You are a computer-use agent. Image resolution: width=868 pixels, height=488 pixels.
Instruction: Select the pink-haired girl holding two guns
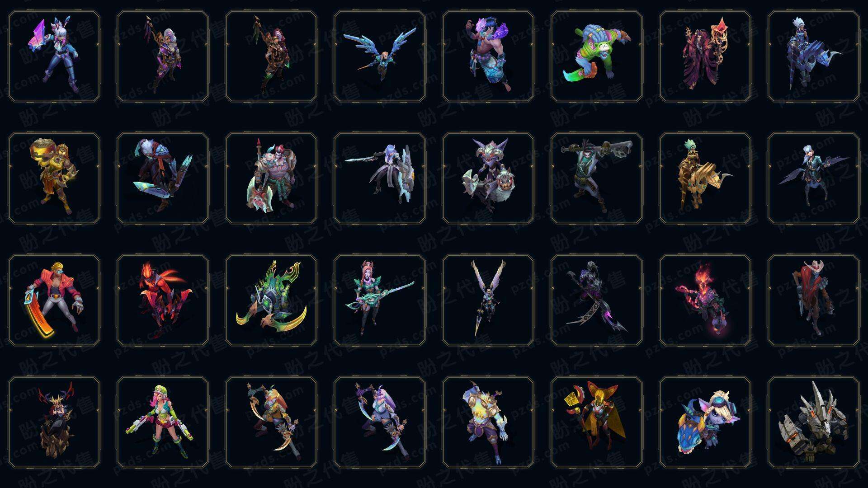[163, 422]
